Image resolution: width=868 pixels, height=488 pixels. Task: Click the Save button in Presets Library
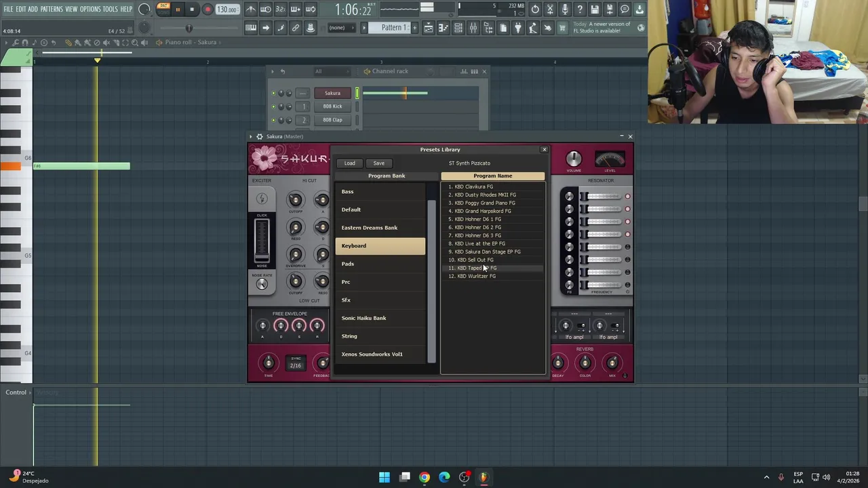(x=378, y=163)
